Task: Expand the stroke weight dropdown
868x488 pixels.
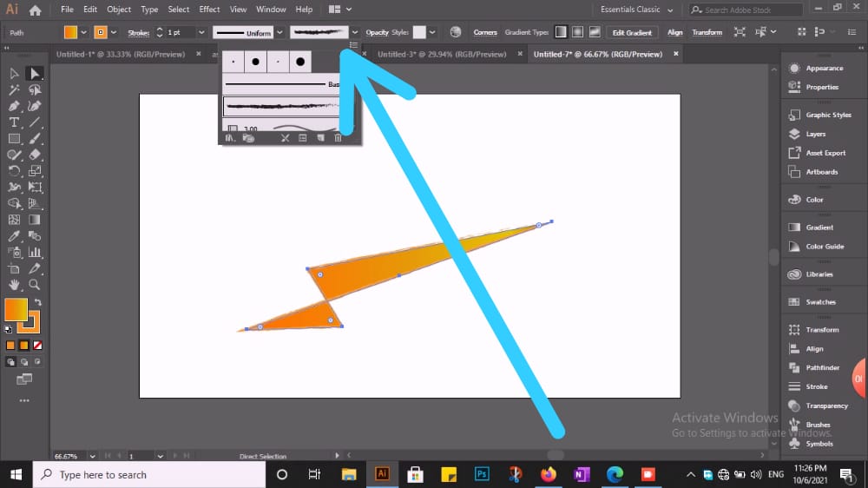Action: pyautogui.click(x=201, y=33)
